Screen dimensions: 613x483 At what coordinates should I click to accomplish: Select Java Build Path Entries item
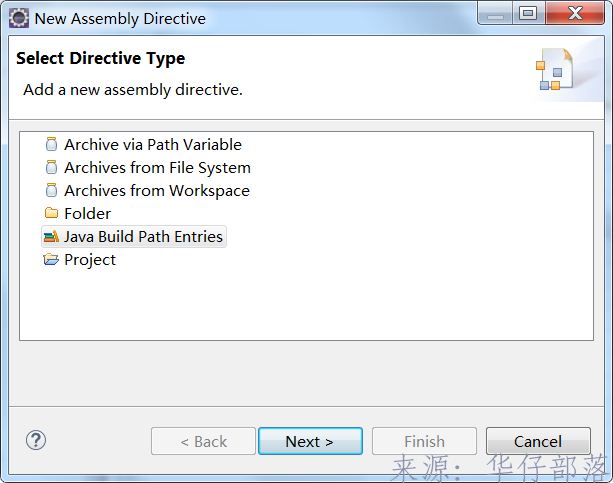144,237
